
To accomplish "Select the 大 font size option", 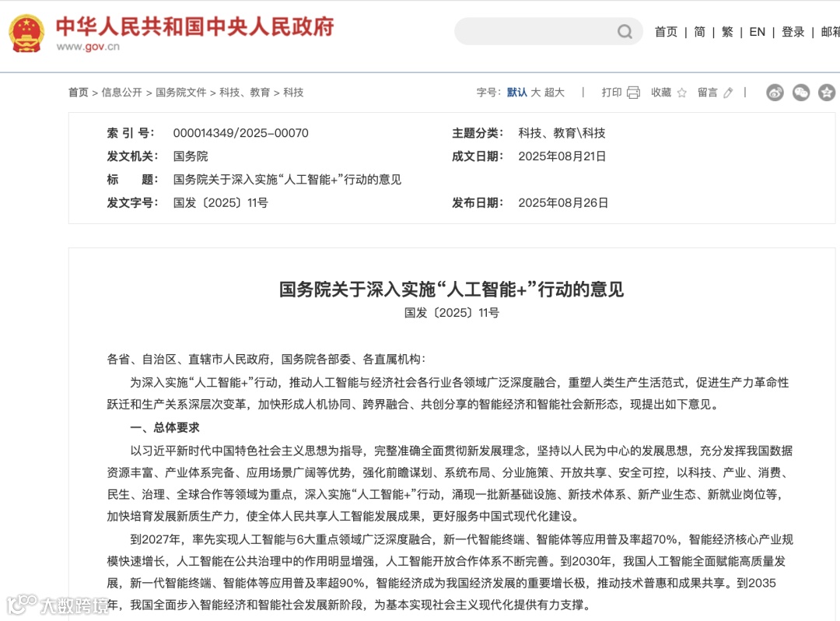I will 535,92.
